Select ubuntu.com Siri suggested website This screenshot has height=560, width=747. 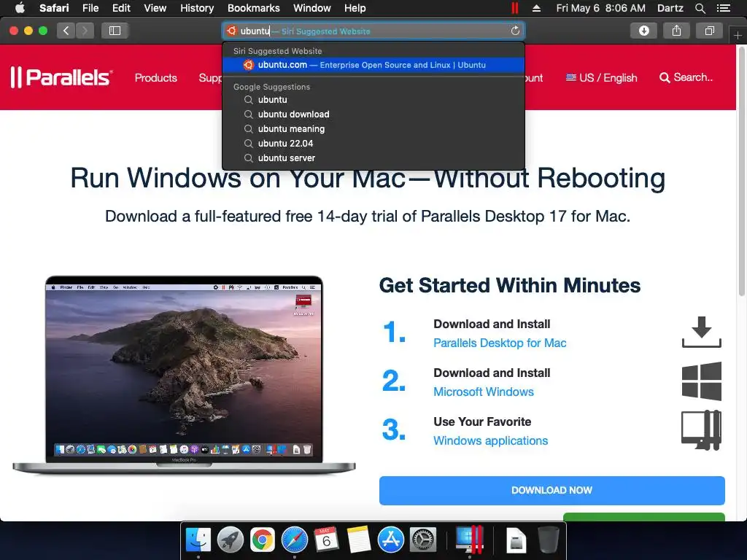[x=373, y=65]
